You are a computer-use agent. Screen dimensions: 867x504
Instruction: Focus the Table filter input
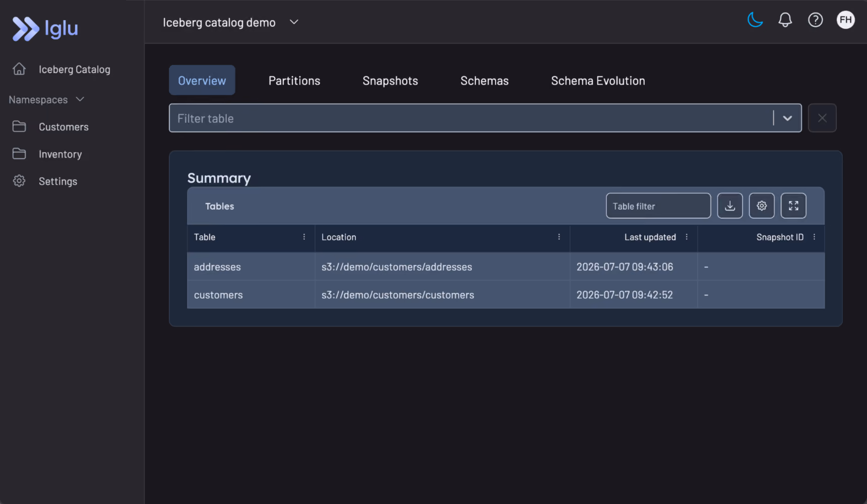point(658,206)
